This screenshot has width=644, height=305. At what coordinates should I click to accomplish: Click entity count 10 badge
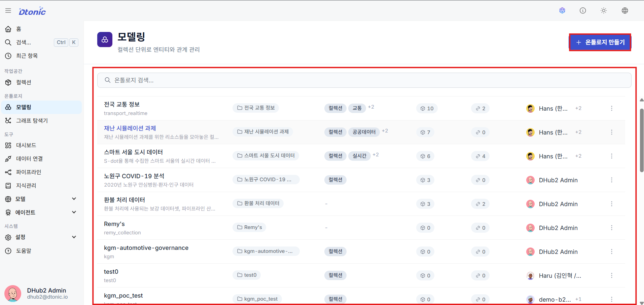click(x=427, y=109)
